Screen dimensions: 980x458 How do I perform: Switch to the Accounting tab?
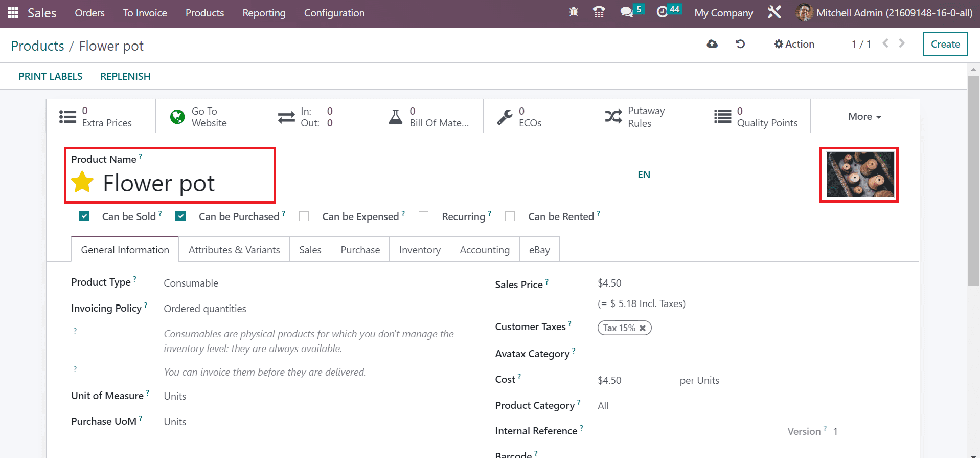click(x=485, y=250)
